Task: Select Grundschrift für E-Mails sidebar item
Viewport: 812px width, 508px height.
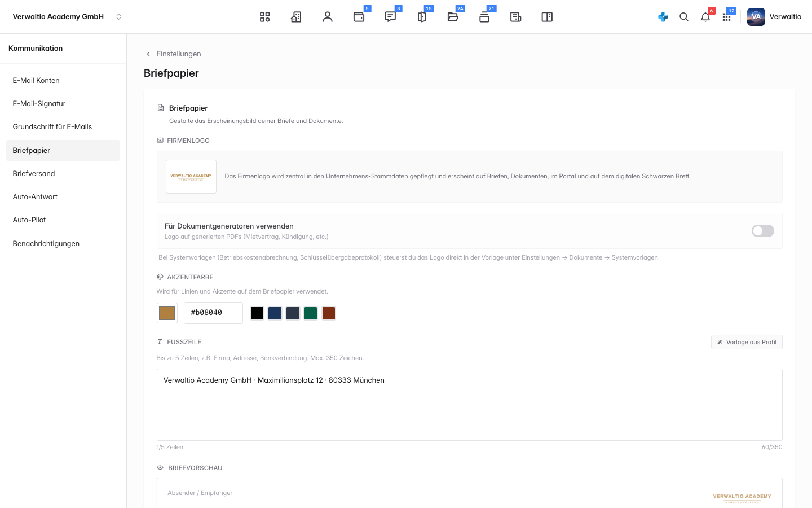Action: [63, 127]
